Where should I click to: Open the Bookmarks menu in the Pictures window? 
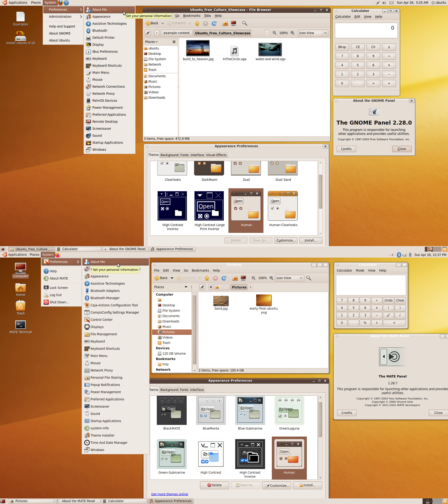(200, 270)
